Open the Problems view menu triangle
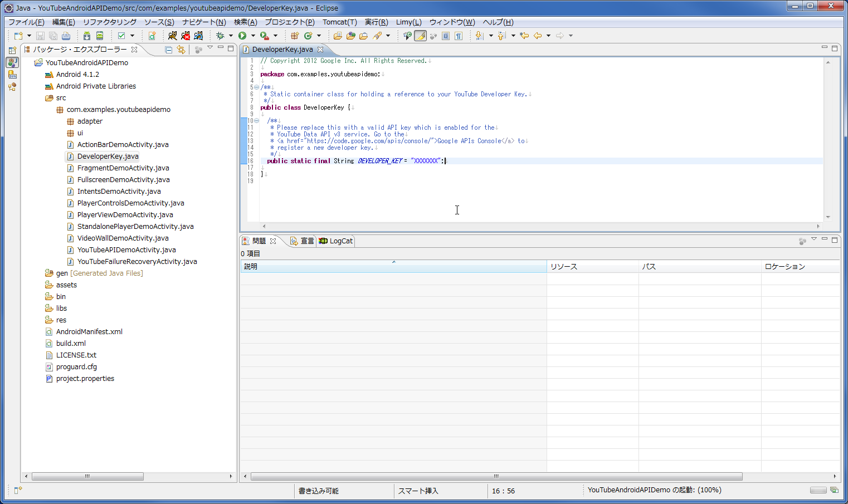Screen dimensions: 848x504 [814, 239]
